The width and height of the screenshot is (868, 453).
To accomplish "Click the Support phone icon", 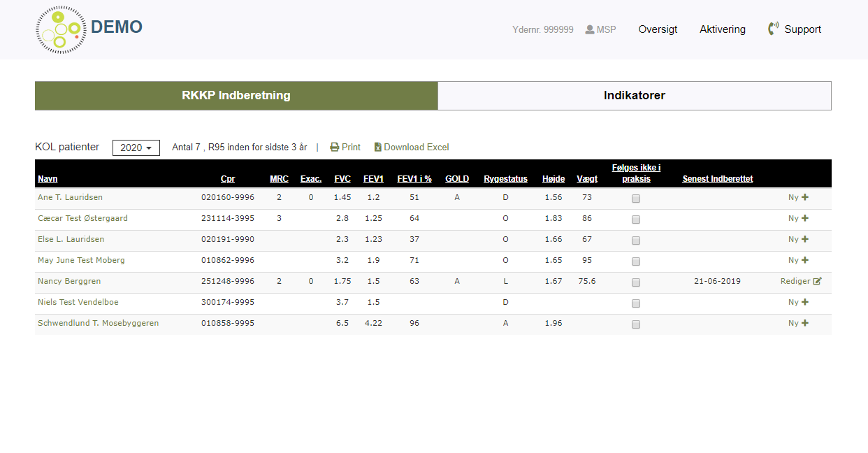I will pyautogui.click(x=773, y=29).
